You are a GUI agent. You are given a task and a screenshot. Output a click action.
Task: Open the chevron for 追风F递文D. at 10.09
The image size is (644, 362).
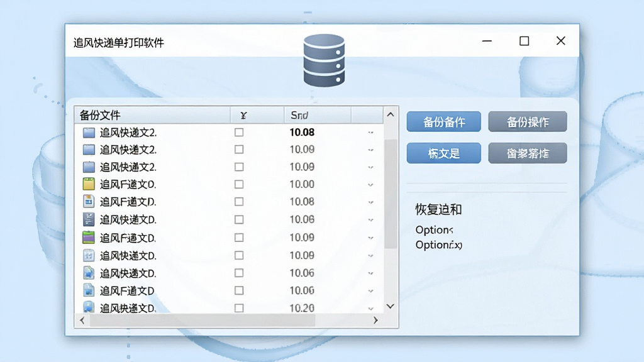370,238
